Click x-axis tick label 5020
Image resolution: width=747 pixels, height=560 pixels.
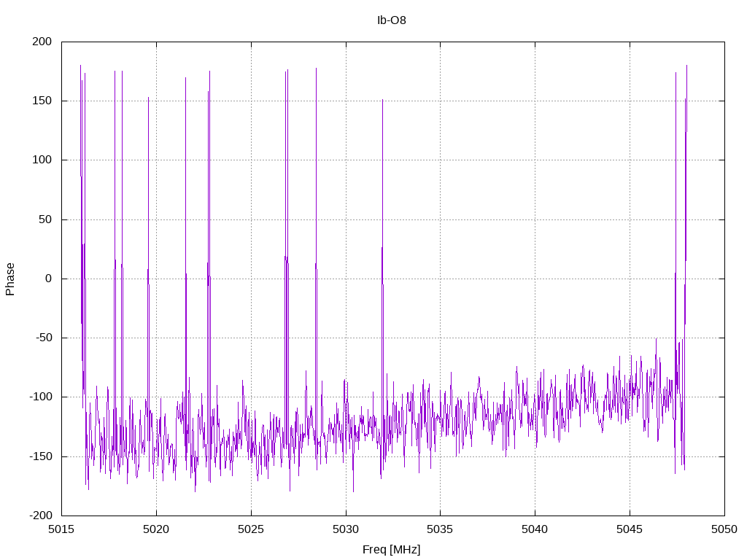[156, 529]
